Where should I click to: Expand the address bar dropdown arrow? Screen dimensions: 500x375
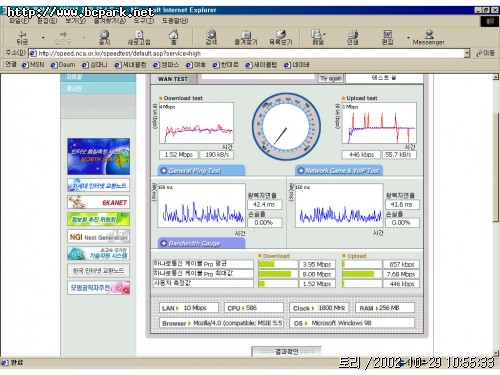coord(467,53)
